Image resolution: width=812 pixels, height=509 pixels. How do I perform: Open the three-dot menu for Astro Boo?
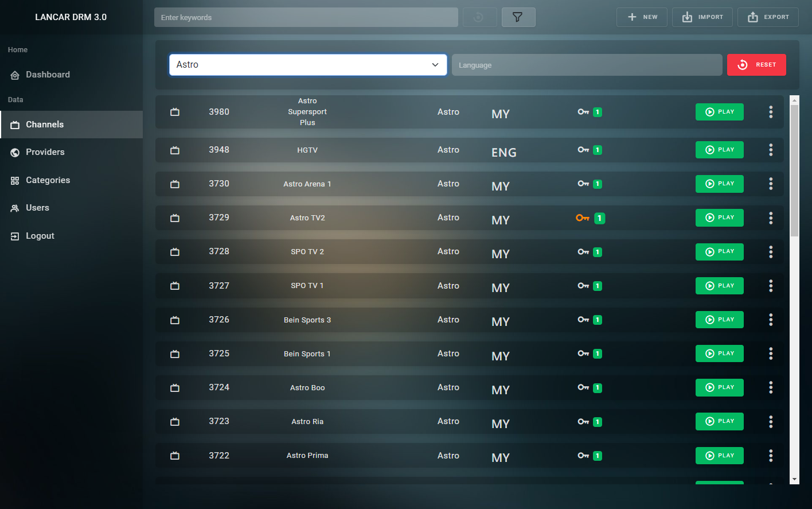pos(771,387)
